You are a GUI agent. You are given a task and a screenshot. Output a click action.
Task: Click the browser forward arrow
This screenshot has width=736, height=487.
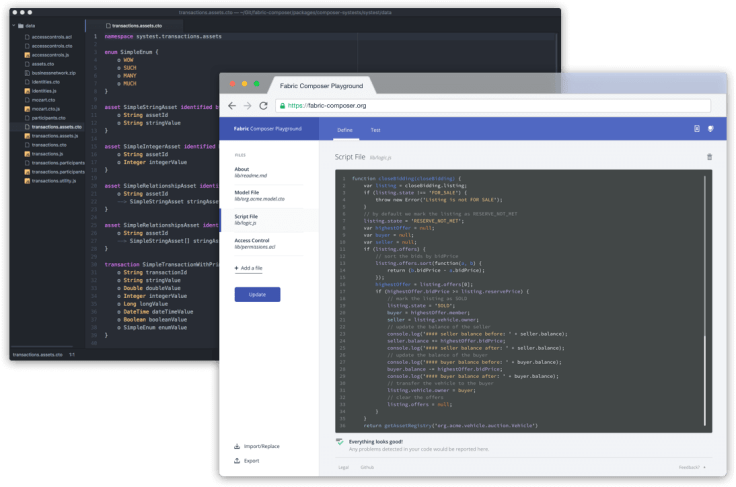click(x=247, y=105)
